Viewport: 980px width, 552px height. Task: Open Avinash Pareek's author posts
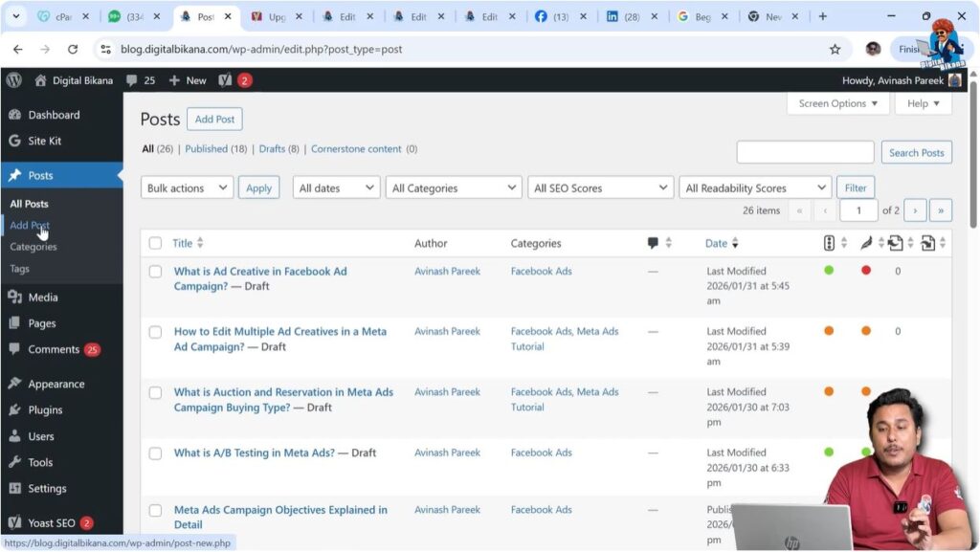click(x=447, y=271)
